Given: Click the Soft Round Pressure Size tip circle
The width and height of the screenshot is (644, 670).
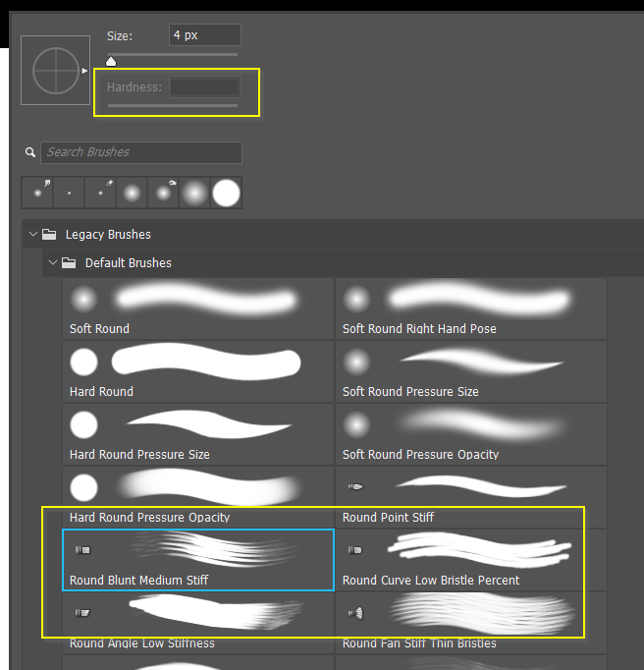Looking at the screenshot, I should pos(356,362).
